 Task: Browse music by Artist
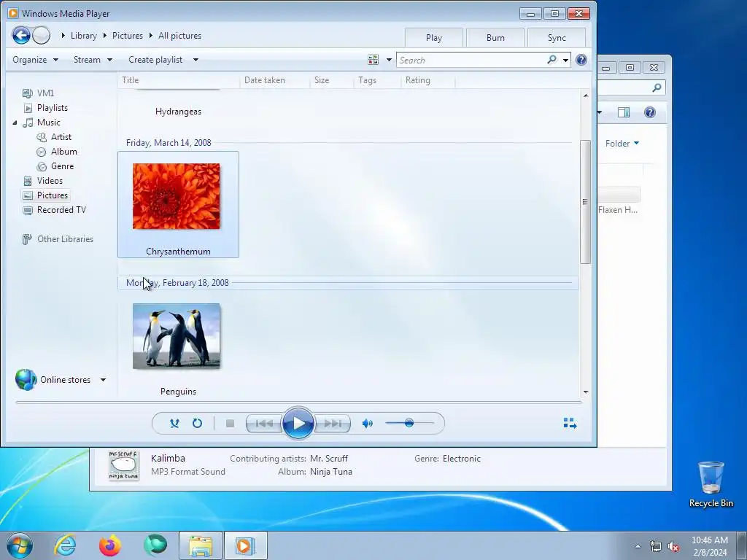(x=61, y=137)
